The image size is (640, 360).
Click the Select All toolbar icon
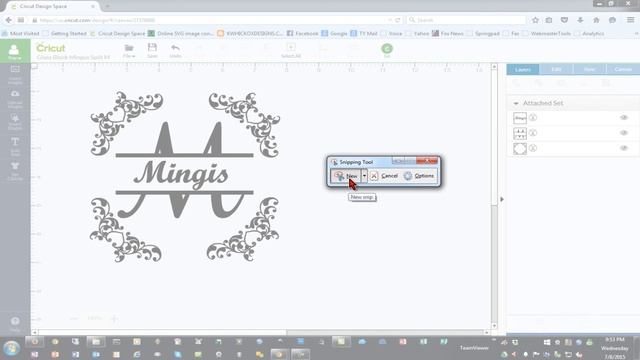tap(291, 50)
